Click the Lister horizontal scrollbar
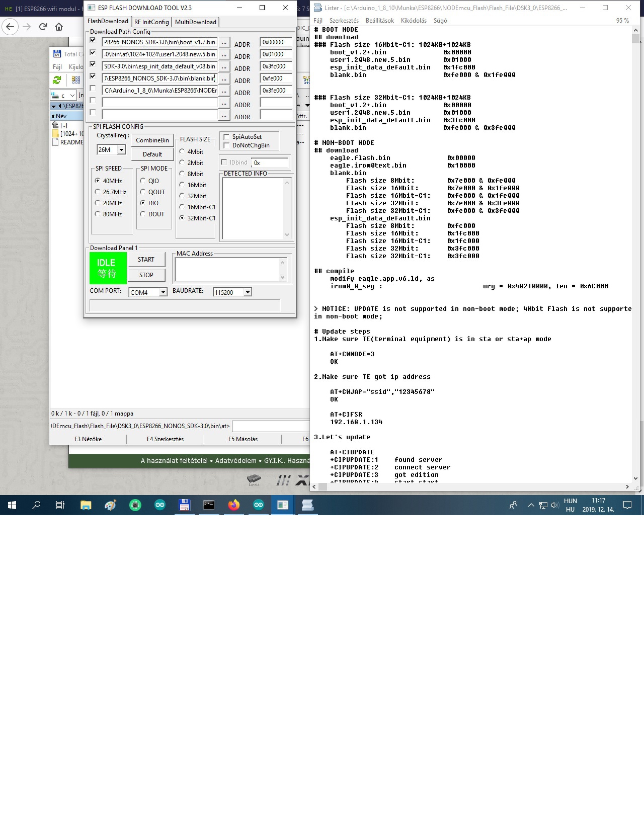Screen dimensions: 644x813 tap(471, 486)
